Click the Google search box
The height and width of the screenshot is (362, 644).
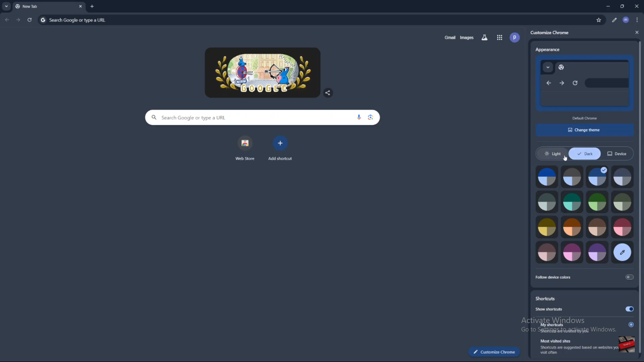coord(262,117)
